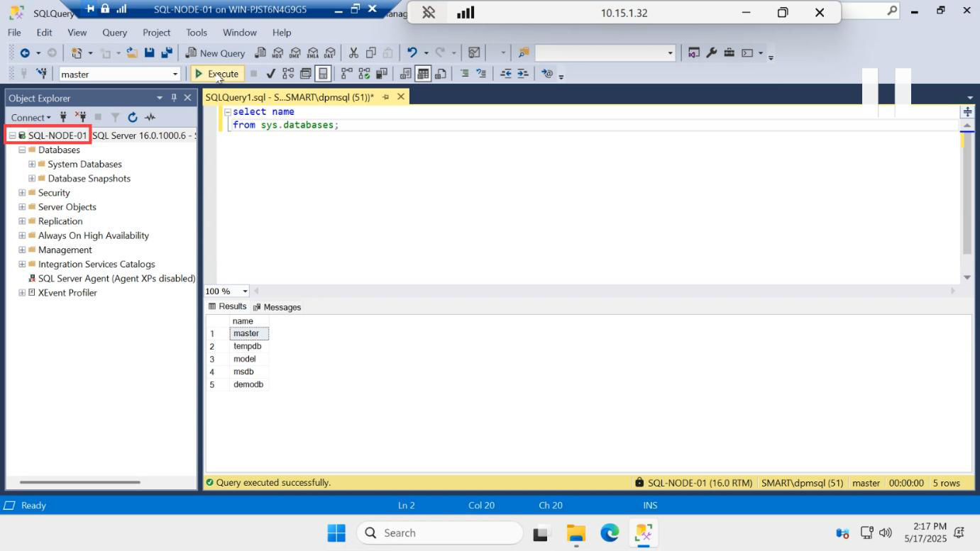Select XEvent Profiler node

pyautogui.click(x=67, y=293)
